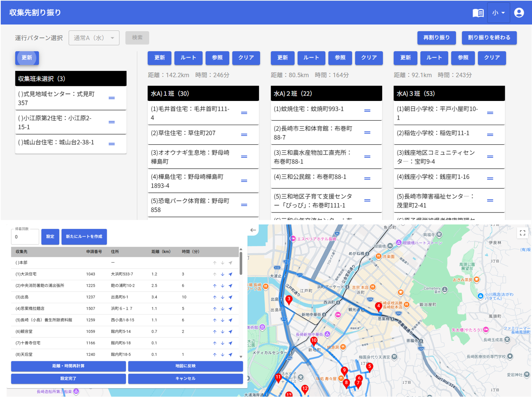Click the down arrow in the 思案橋拉麺店 row

click(x=223, y=309)
